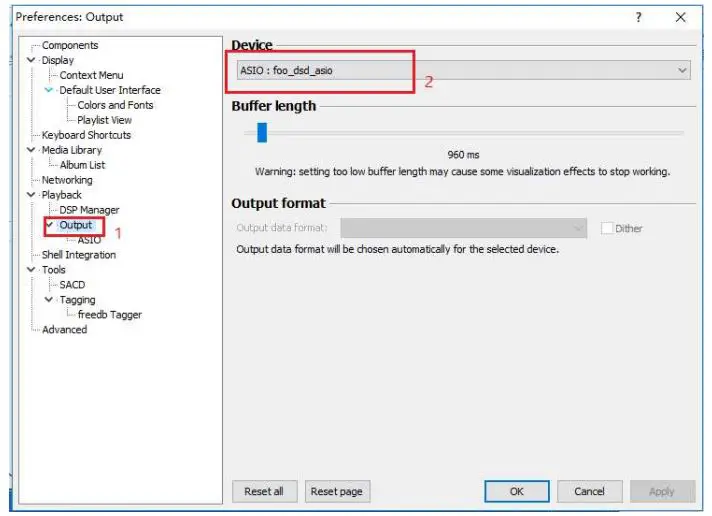The width and height of the screenshot is (712, 516).
Task: Select Tools in the preferences tree
Action: [54, 270]
